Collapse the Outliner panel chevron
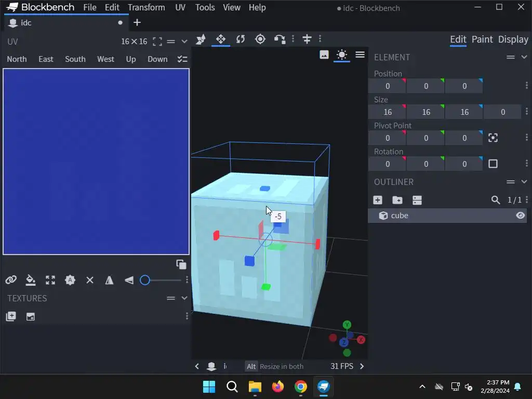532x399 pixels. tap(524, 182)
